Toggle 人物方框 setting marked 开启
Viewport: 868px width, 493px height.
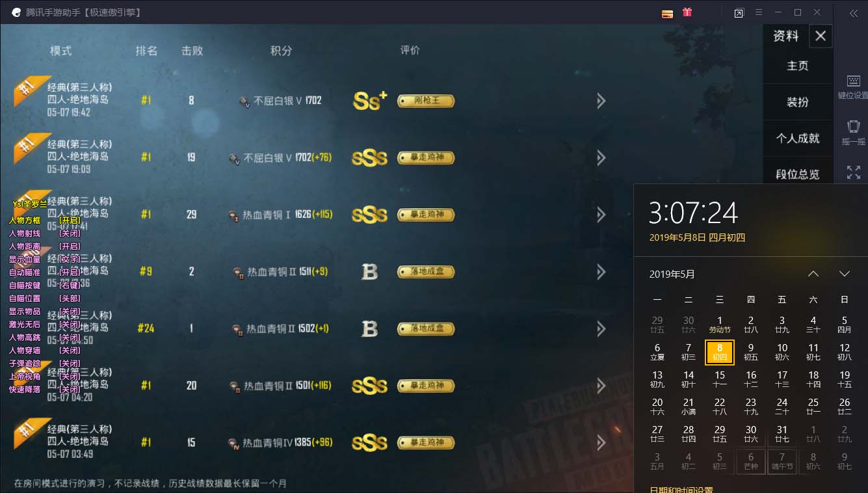coord(44,220)
